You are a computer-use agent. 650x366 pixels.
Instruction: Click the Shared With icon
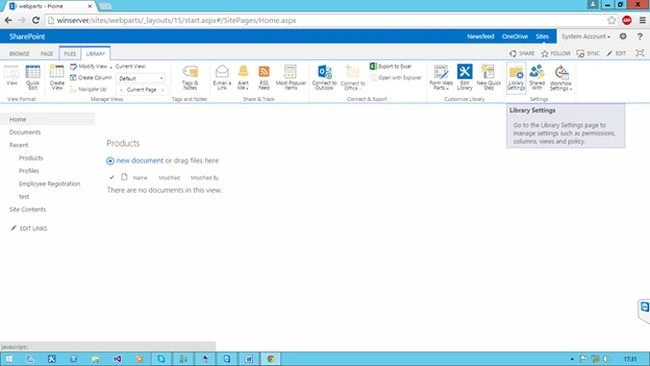(537, 78)
